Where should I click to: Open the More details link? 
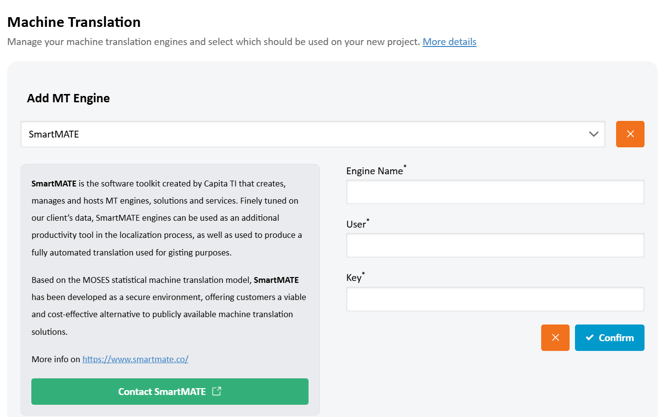pyautogui.click(x=449, y=42)
